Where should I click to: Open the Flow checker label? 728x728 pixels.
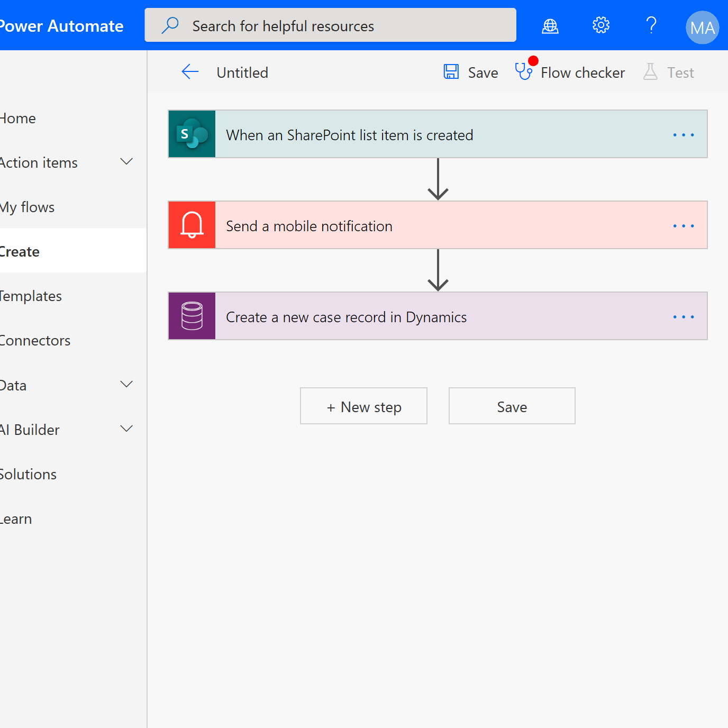[x=583, y=72]
